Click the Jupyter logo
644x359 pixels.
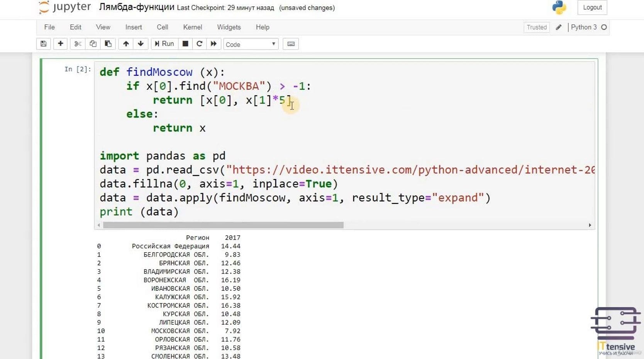click(65, 7)
